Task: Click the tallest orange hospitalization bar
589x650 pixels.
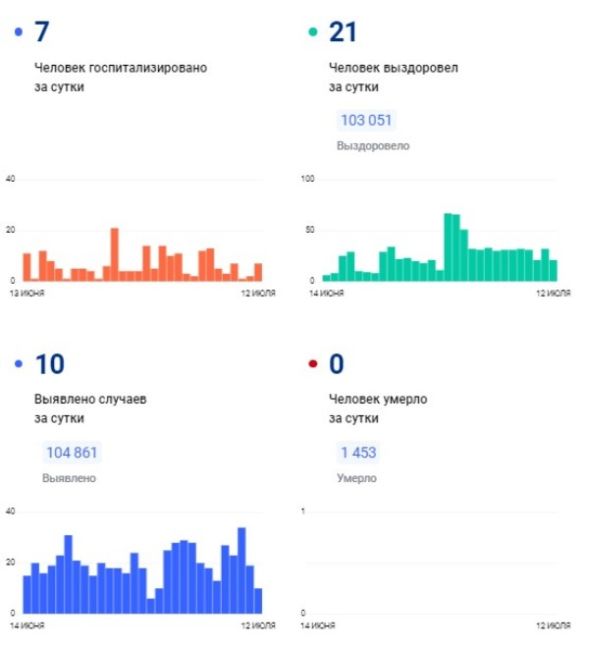Action: click(114, 255)
